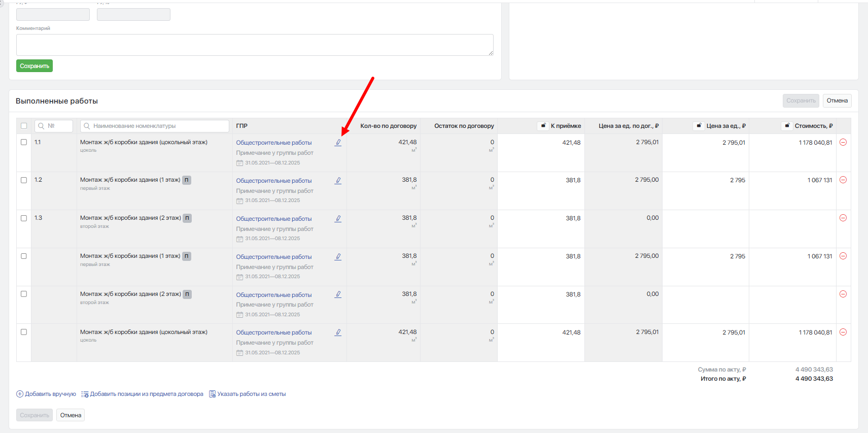Click the Отмена button at the top right of the table
Screen dimensions: 868x433
pos(837,101)
